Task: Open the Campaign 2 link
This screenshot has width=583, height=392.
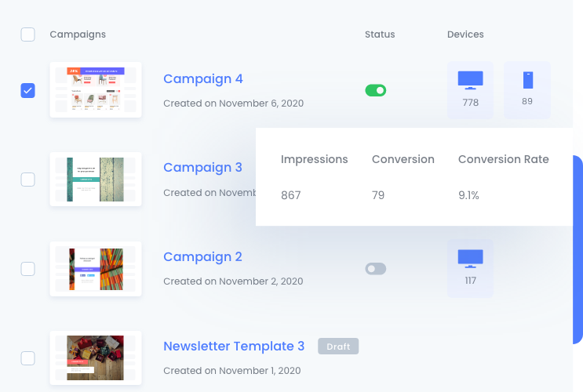Action: coord(202,256)
